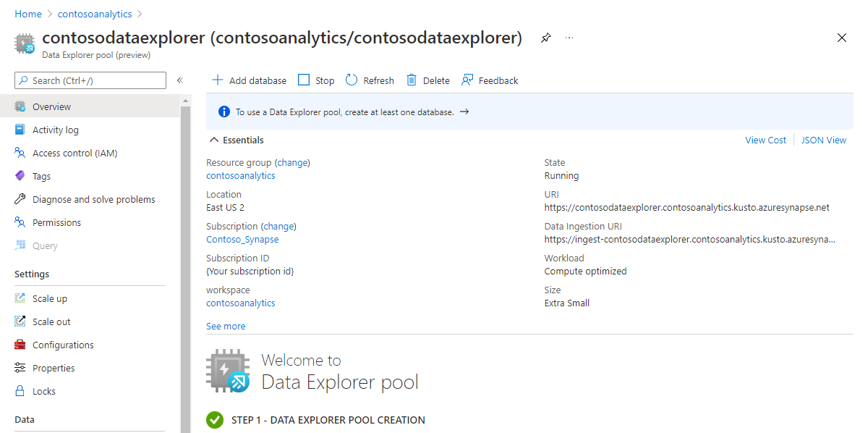Add a database to the pool
Image resolution: width=868 pixels, height=433 pixels.
point(249,80)
